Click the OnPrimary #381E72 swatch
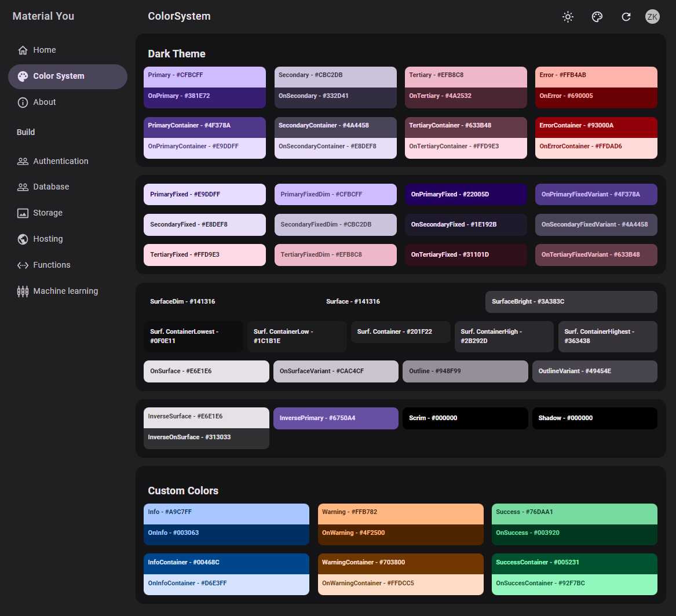 (204, 98)
